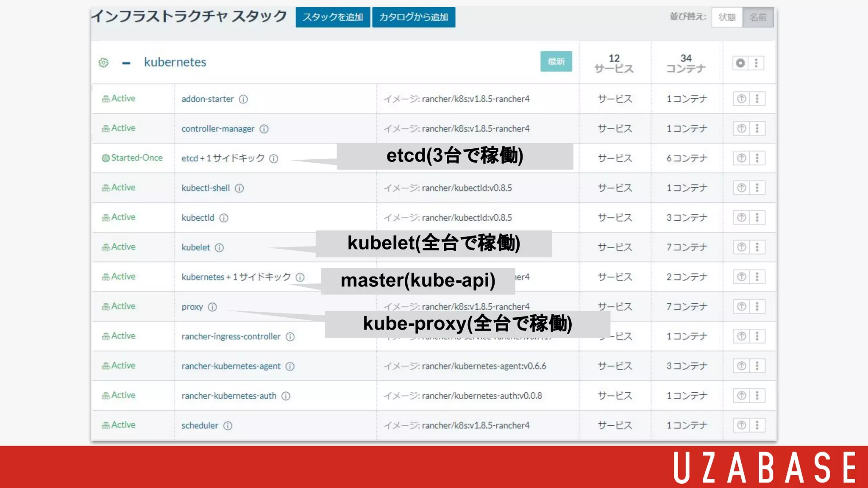Click upgrade icon in kubelet row
Screen dimensions: 868x488
741,247
